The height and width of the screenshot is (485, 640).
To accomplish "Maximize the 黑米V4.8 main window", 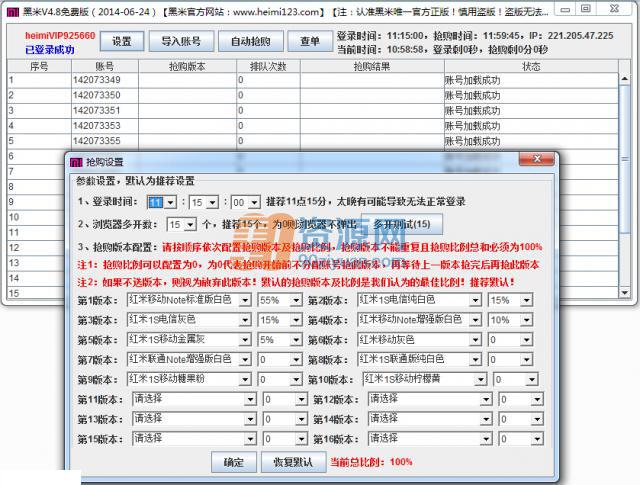I will coord(586,9).
